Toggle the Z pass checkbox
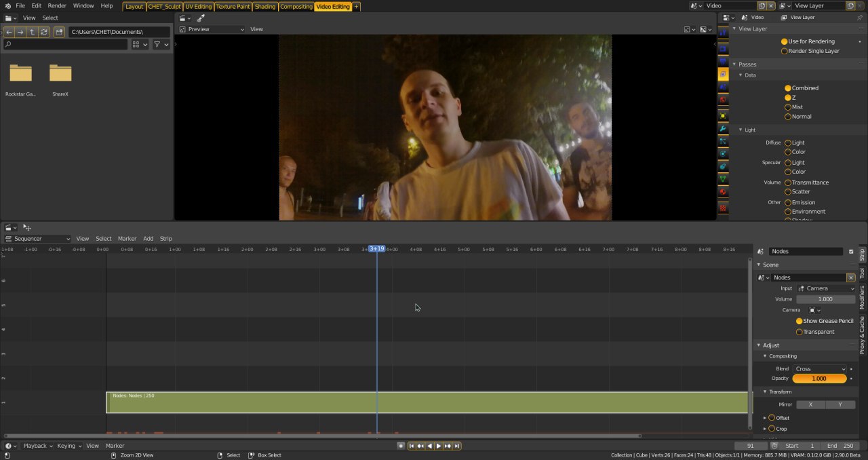Viewport: 868px width, 460px height. point(788,98)
